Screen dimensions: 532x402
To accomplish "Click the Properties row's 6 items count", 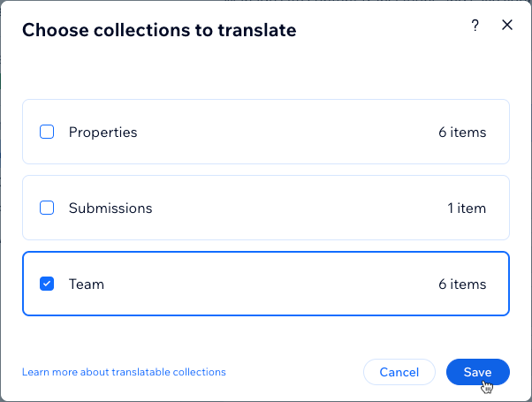I will [462, 133].
